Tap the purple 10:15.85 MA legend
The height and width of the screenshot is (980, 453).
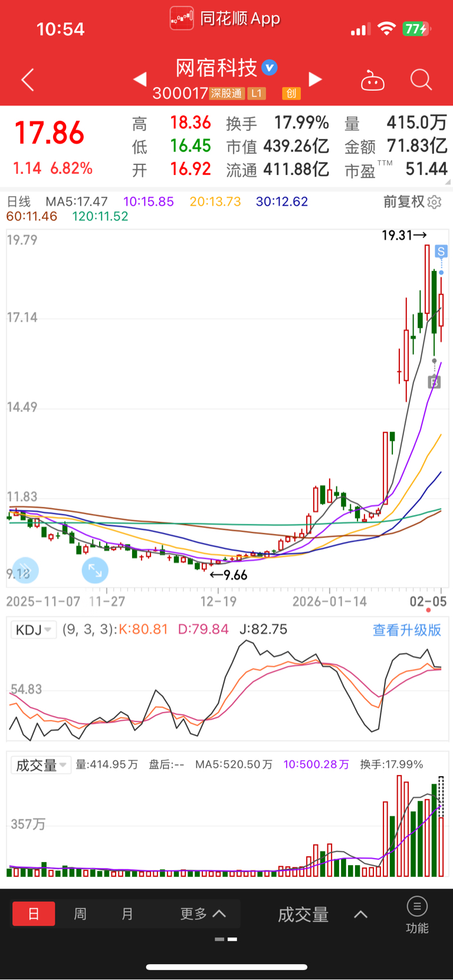coord(149,202)
